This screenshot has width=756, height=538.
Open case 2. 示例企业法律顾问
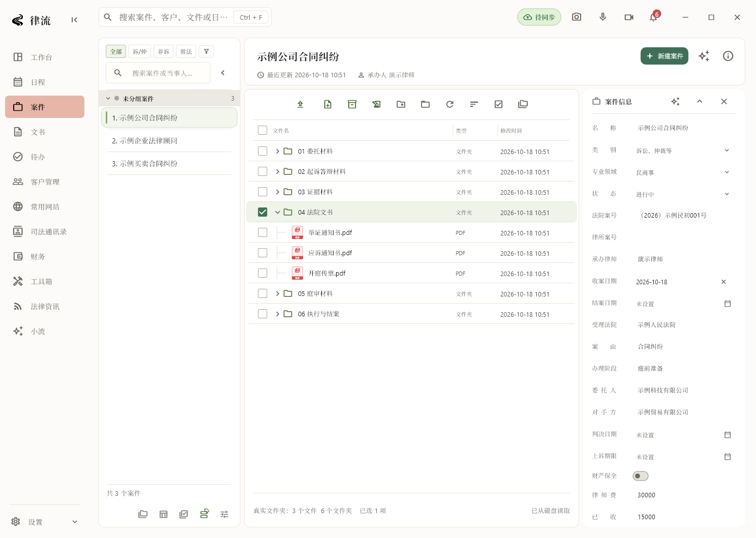click(169, 141)
